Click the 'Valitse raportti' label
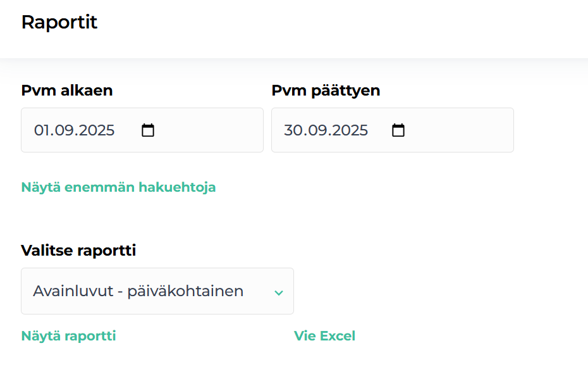The image size is (588, 386). point(78,251)
